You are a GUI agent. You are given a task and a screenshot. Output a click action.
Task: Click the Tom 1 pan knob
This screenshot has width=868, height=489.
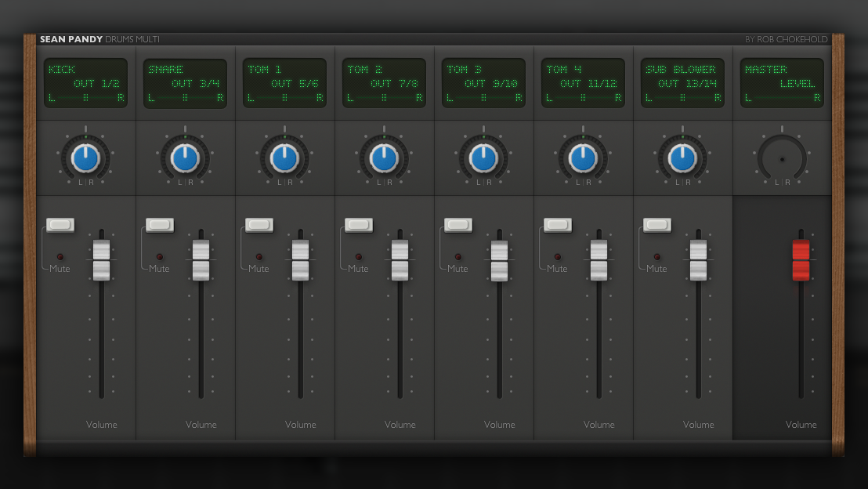pos(284,158)
